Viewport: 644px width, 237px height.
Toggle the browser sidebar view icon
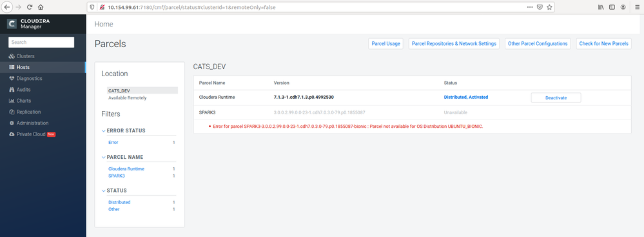(612, 7)
